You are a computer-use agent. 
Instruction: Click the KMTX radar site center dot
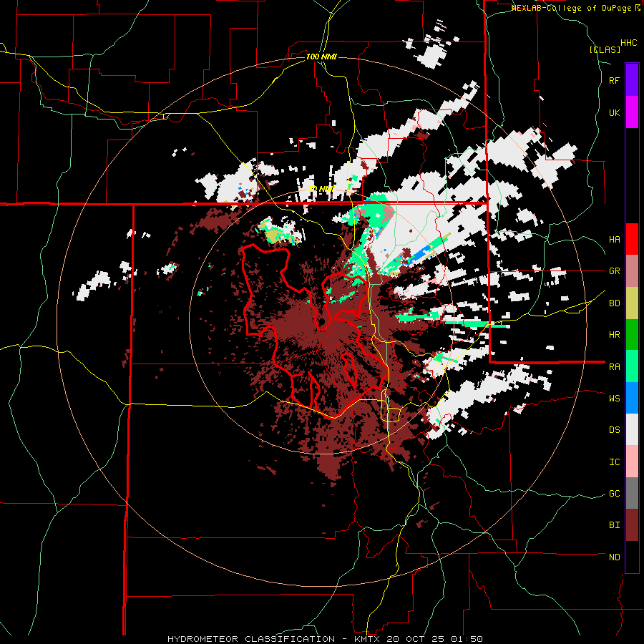[x=321, y=321]
